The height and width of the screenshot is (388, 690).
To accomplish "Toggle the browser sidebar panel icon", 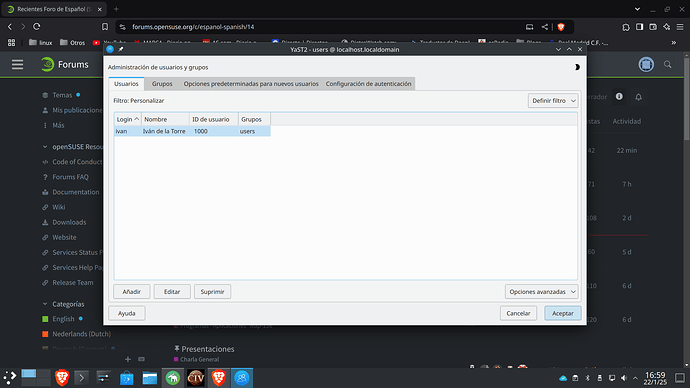I will [639, 27].
